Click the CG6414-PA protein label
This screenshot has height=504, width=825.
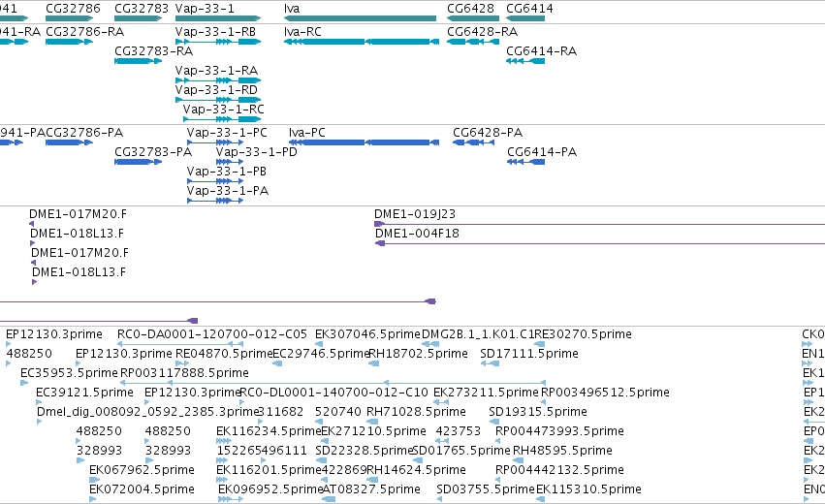[x=542, y=152]
